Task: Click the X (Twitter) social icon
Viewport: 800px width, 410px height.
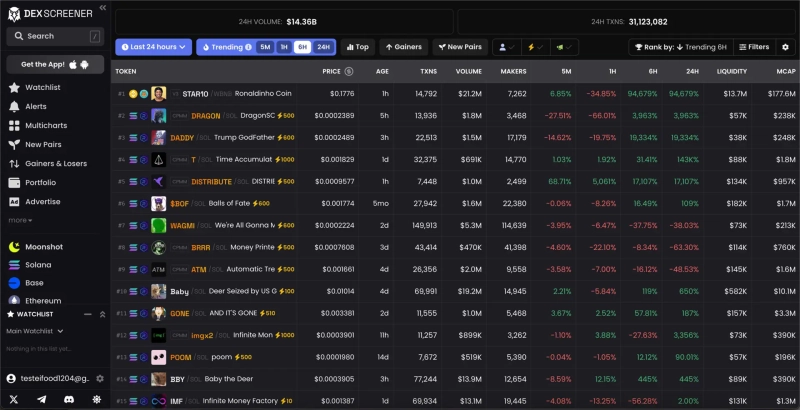Action: pyautogui.click(x=14, y=399)
